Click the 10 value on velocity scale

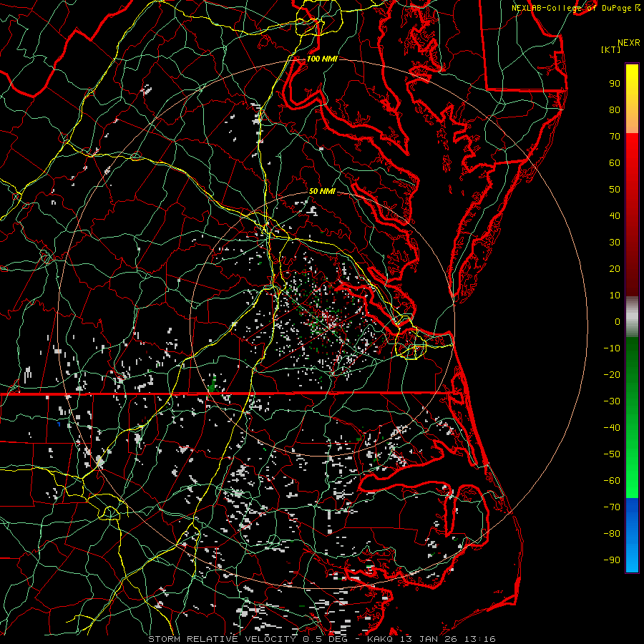coord(615,296)
